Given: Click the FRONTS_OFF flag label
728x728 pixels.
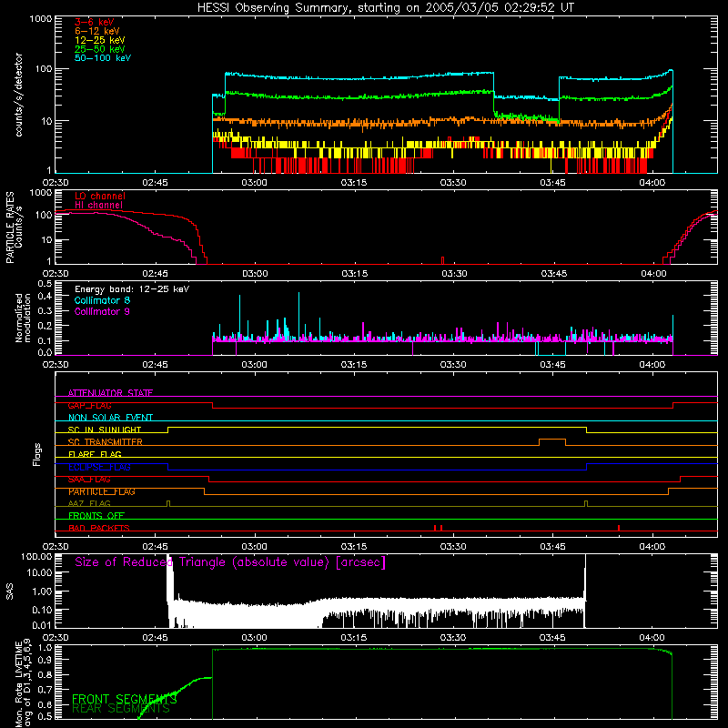Looking at the screenshot, I should pyautogui.click(x=96, y=516).
